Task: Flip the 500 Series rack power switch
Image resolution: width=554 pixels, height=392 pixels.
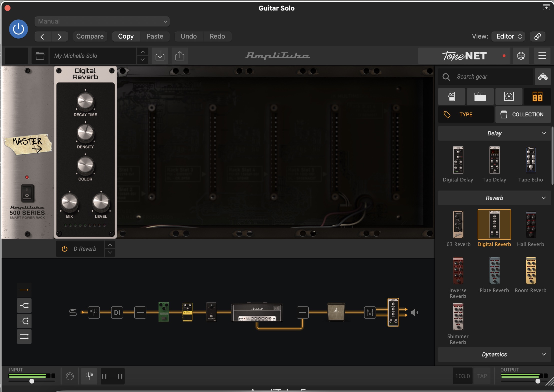Action: pos(27,193)
